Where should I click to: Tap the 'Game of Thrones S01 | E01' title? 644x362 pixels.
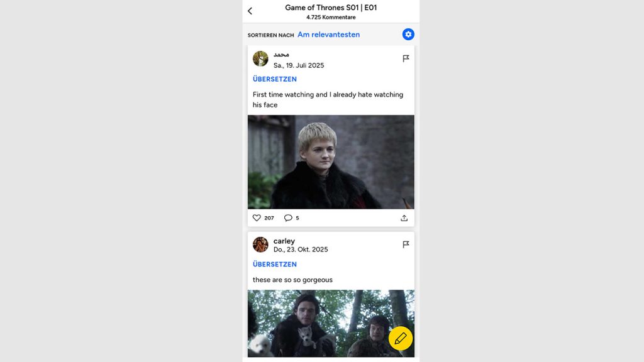(331, 8)
